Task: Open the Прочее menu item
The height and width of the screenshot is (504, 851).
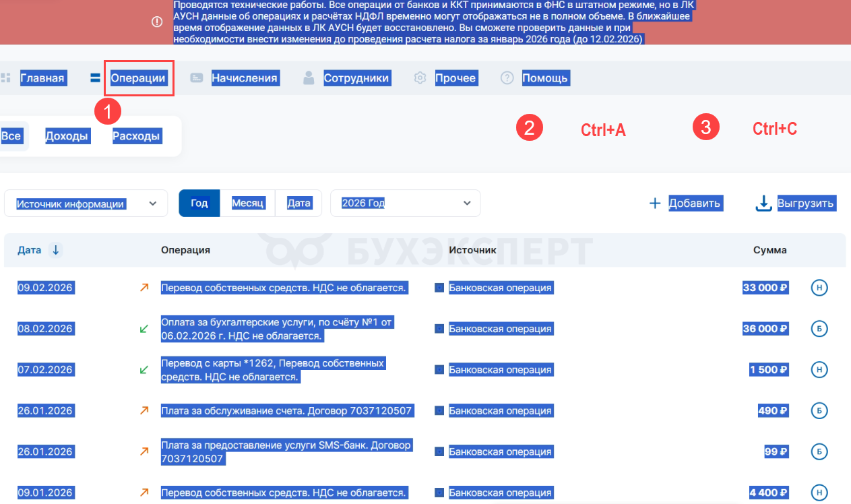Action: (455, 78)
